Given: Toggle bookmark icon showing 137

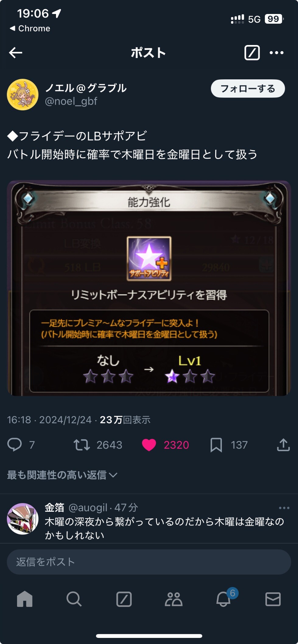Looking at the screenshot, I should click(216, 445).
